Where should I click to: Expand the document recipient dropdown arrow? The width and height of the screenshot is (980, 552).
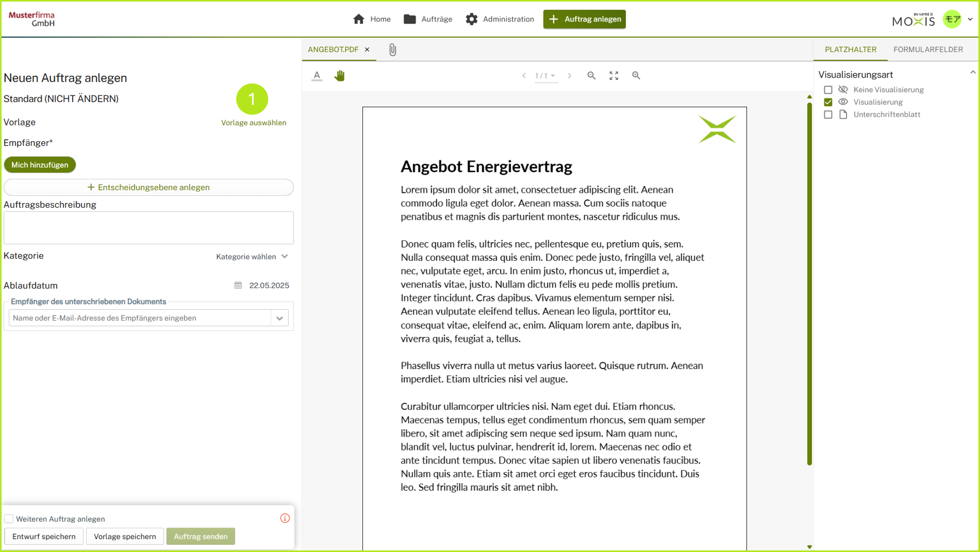coord(280,319)
